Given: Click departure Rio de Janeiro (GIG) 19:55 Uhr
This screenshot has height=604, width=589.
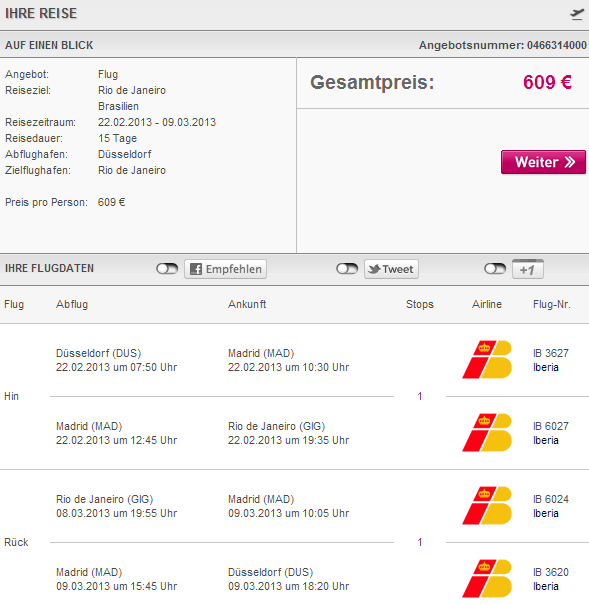Looking at the screenshot, I should [116, 506].
